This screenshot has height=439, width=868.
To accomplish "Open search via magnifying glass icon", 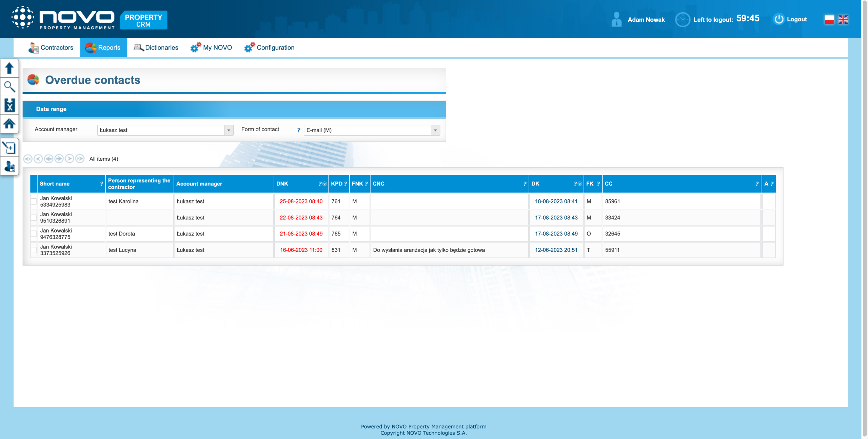I will coord(9,87).
